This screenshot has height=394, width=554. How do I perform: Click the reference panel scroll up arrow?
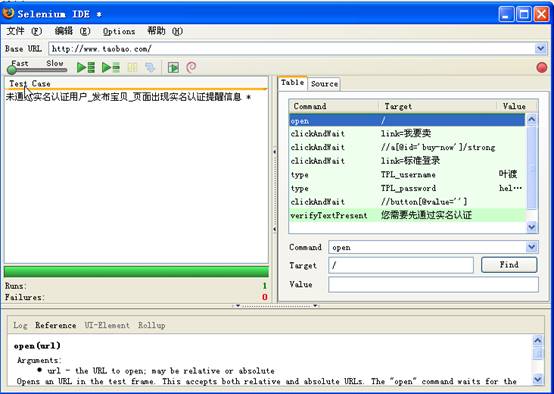[x=537, y=340]
